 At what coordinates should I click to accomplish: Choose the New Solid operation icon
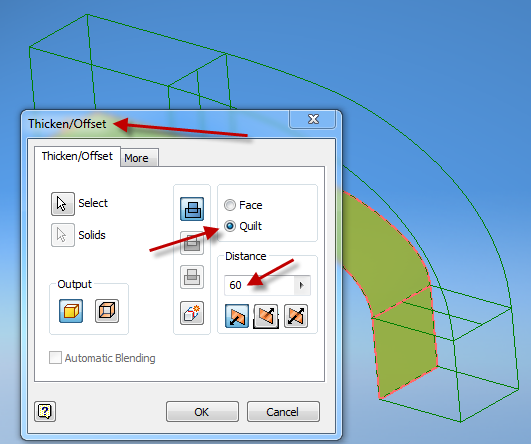click(192, 313)
